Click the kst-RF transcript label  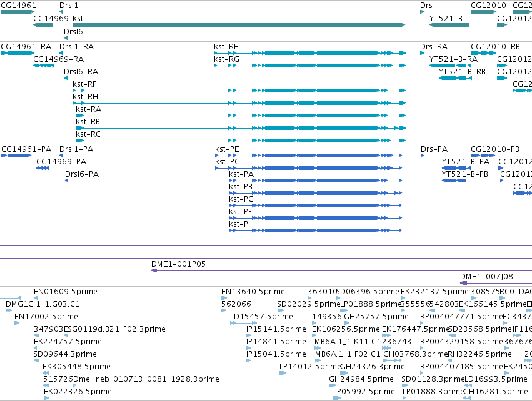84,84
